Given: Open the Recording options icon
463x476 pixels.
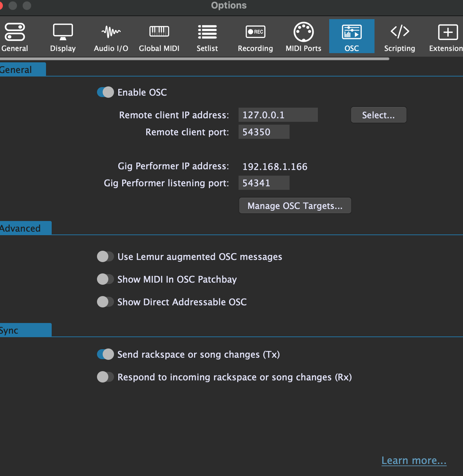Looking at the screenshot, I should [255, 33].
